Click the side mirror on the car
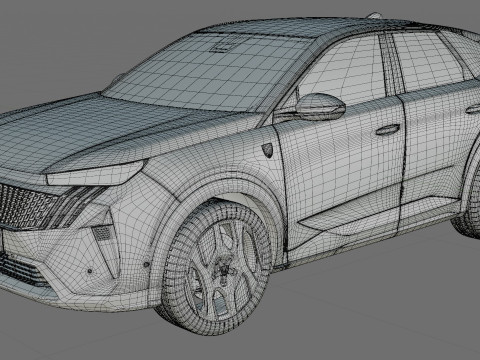This screenshot has width=480, height=360. pos(320,107)
